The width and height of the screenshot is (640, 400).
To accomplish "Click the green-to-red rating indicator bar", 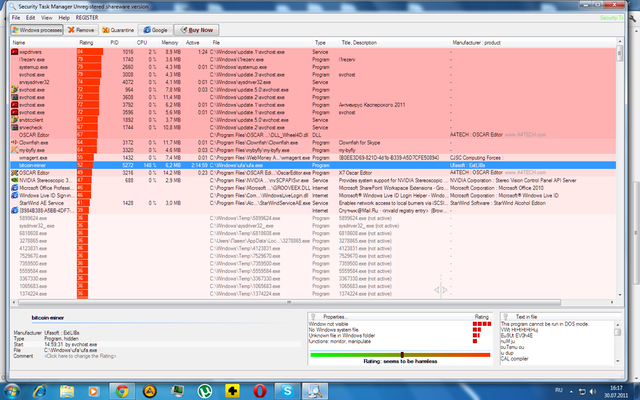I will [400, 355].
